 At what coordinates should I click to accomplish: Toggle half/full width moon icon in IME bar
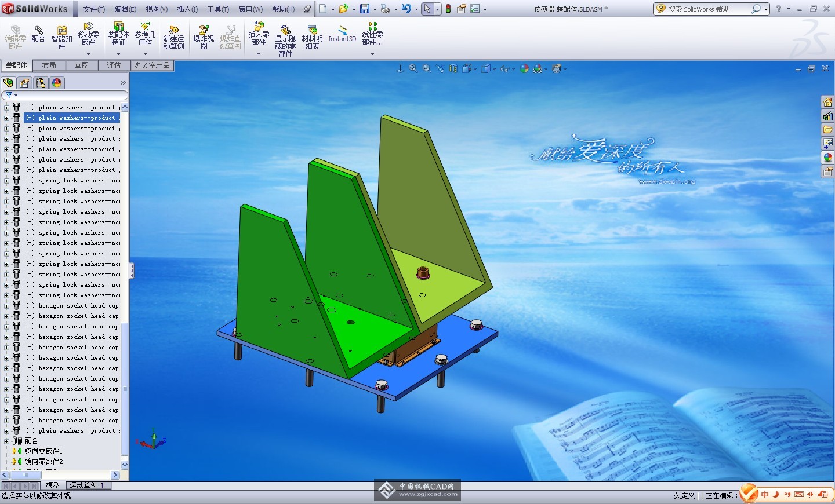point(776,494)
